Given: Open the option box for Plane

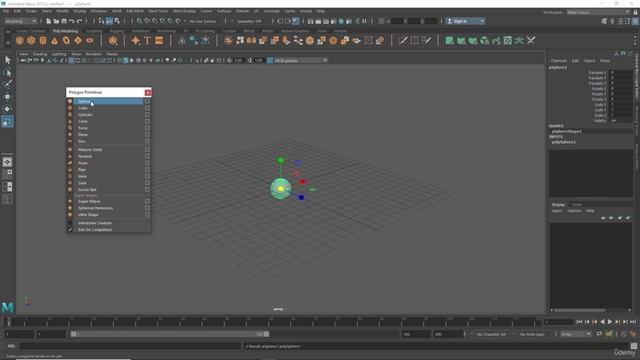Looking at the screenshot, I should pos(147,135).
